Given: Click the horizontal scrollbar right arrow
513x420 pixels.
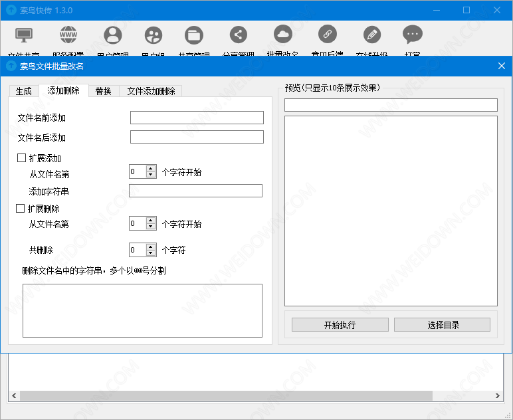Looking at the screenshot, I should tap(497, 395).
